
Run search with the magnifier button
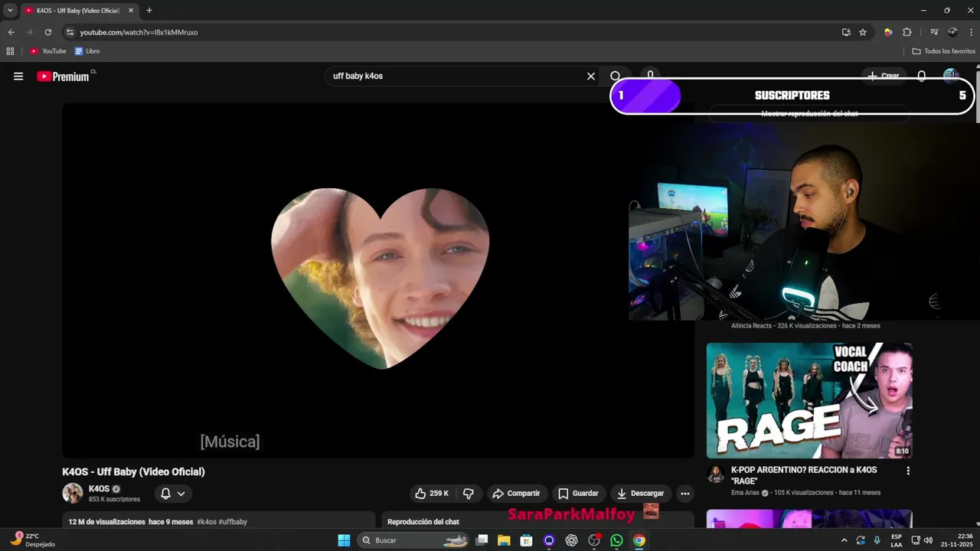point(616,77)
